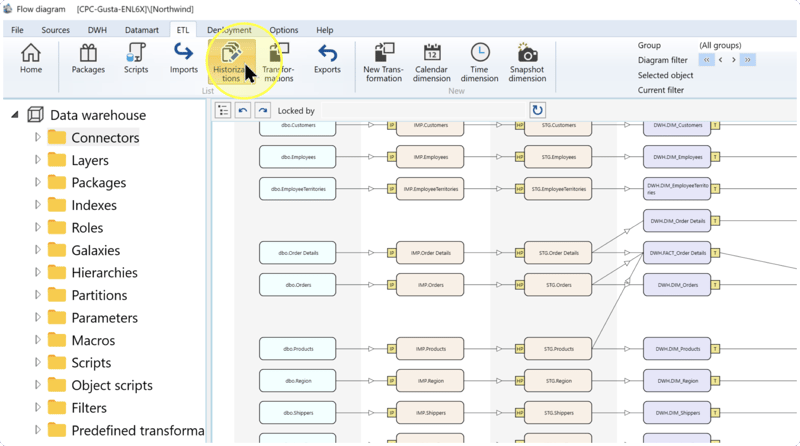Refresh the diagram with the reload icon
This screenshot has height=446, width=800.
[537, 110]
